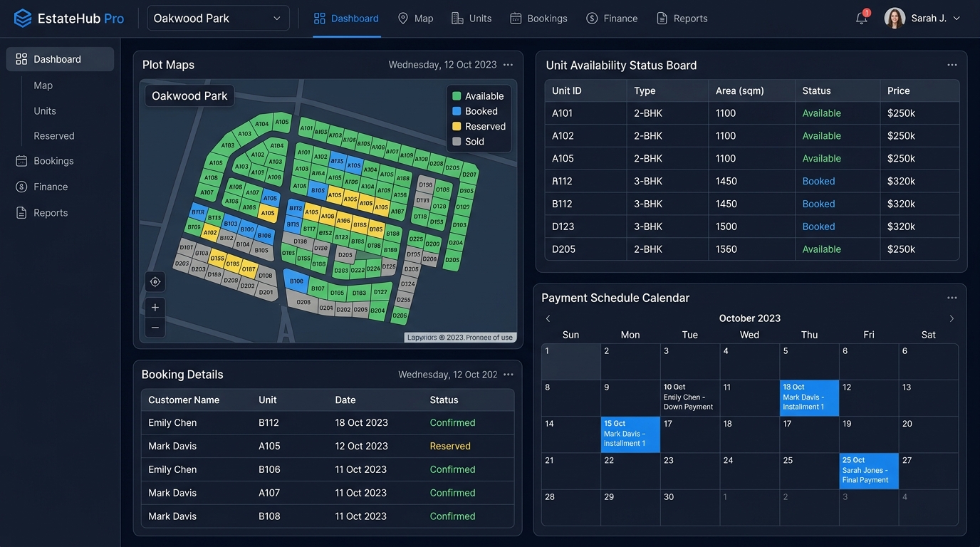Open Plot Maps panel options menu
The image size is (980, 547).
tap(508, 65)
